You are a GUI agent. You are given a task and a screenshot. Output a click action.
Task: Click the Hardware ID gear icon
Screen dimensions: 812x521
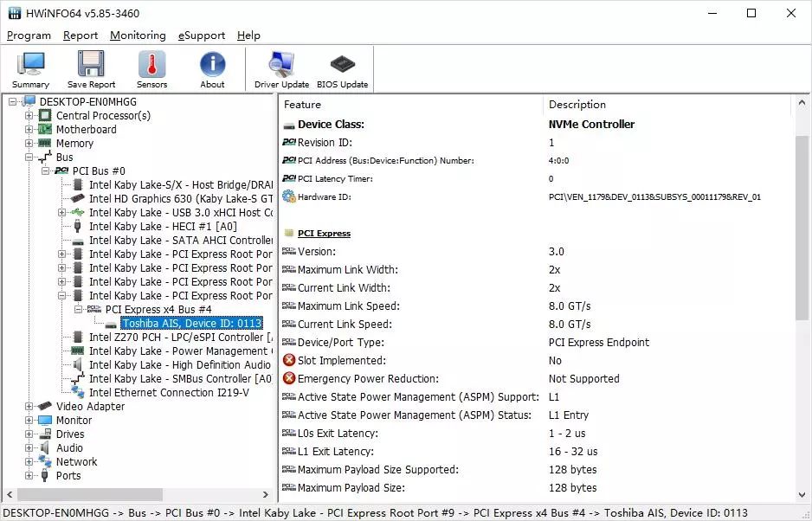(x=288, y=196)
